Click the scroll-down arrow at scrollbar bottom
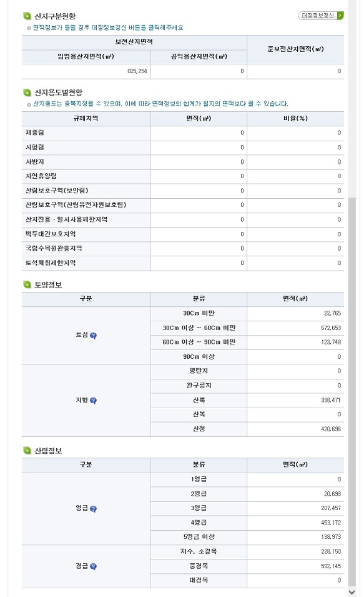 tap(352, 591)
